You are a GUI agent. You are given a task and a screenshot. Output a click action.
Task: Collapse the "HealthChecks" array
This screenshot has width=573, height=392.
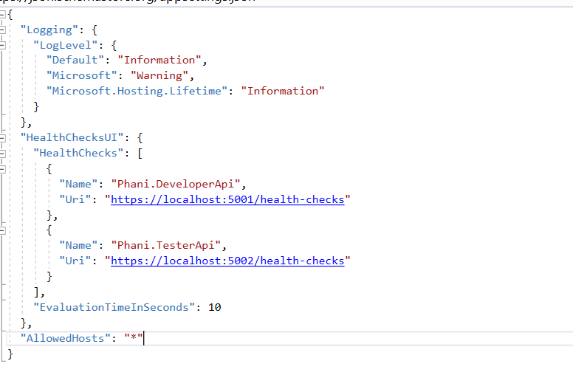(x=2, y=153)
